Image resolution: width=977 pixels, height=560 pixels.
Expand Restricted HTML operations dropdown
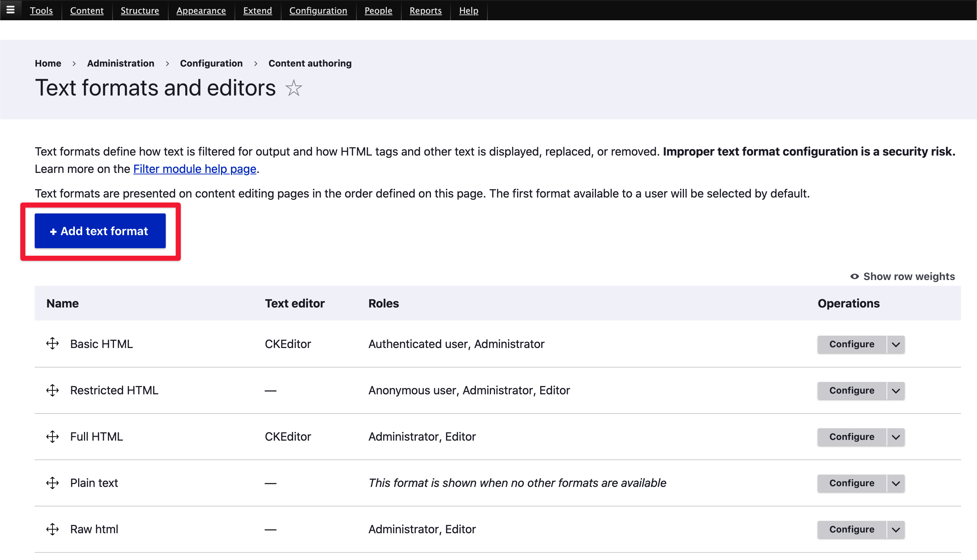pos(896,390)
